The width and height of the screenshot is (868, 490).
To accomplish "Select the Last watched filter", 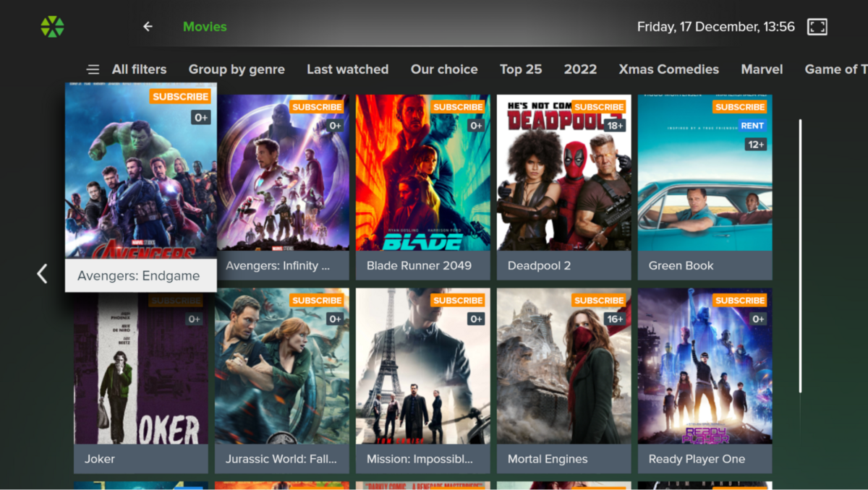I will coord(347,69).
